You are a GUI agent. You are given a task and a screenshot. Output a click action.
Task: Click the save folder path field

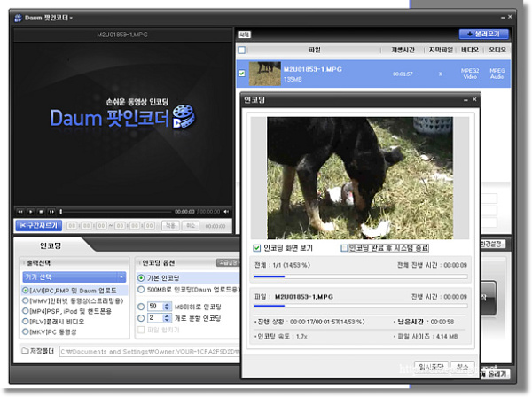149,352
